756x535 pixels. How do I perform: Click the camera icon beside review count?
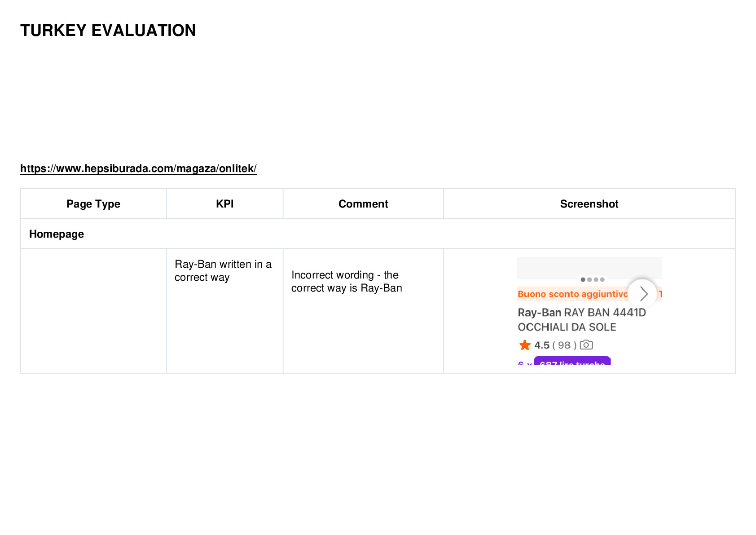tap(586, 345)
